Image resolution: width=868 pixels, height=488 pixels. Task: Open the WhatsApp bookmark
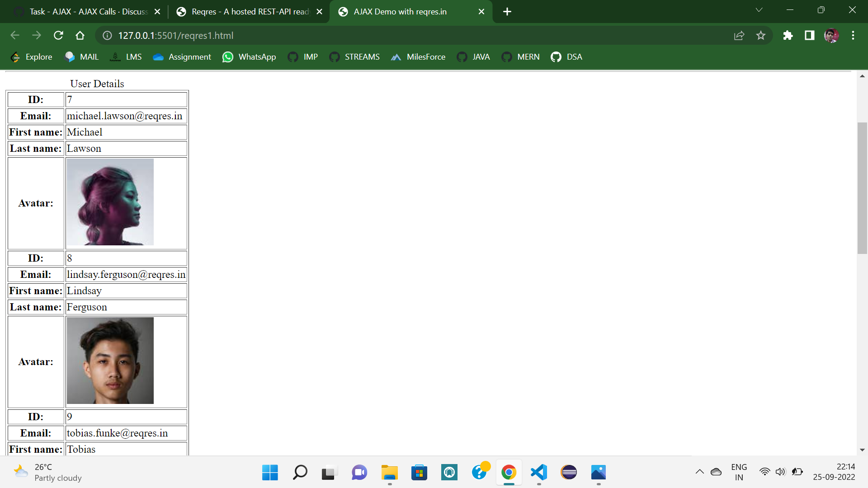tap(249, 57)
